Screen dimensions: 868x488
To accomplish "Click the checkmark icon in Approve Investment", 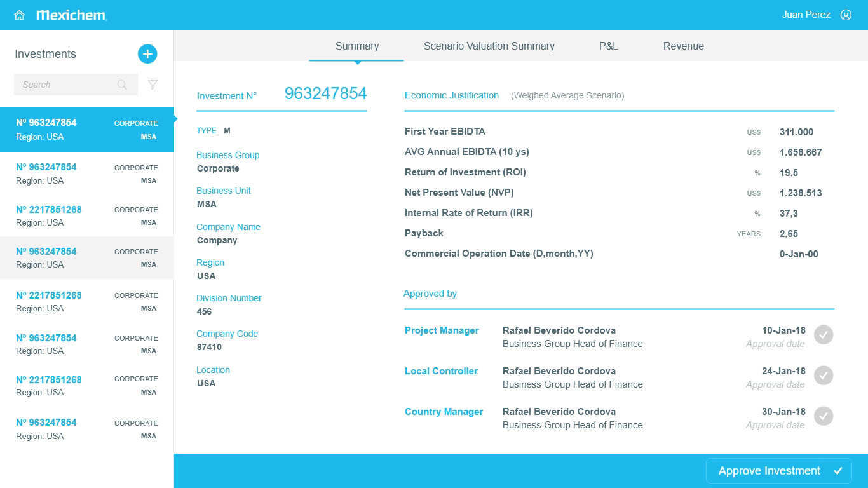I will click(x=838, y=471).
